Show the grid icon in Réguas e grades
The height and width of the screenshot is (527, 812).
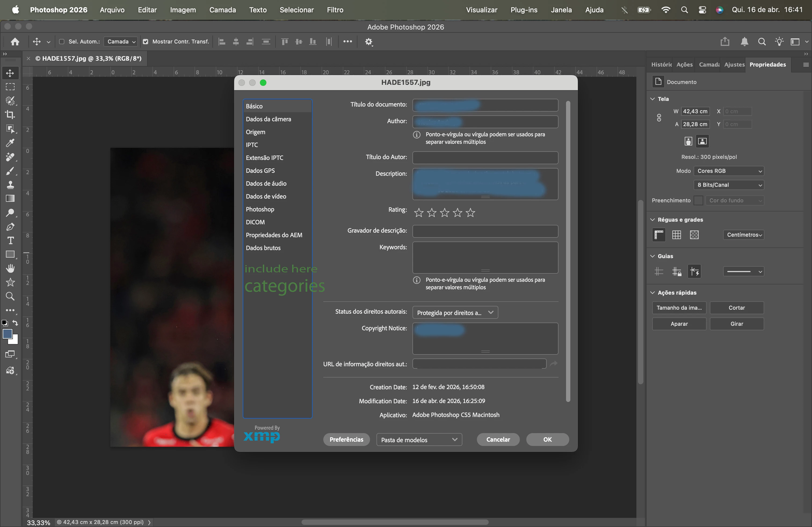coord(677,235)
